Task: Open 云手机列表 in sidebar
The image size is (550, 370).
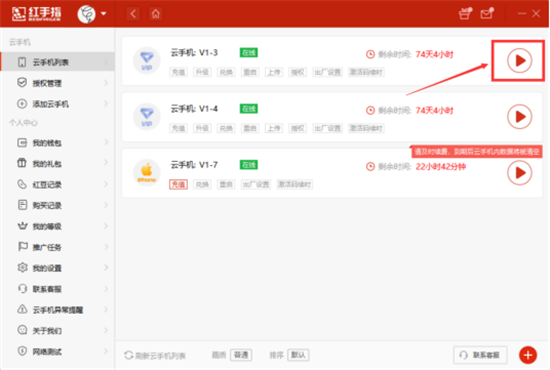Action: [x=58, y=62]
